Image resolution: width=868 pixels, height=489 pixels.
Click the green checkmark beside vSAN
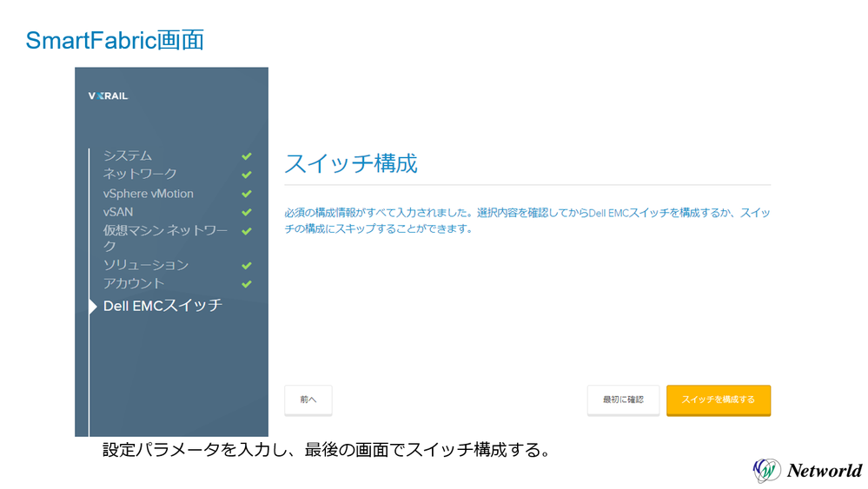[x=247, y=212]
